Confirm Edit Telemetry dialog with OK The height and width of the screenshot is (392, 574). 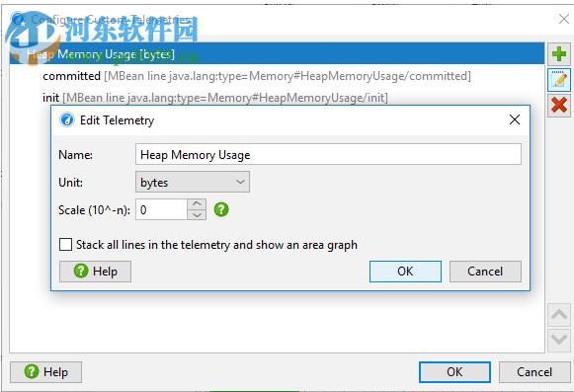click(x=405, y=272)
